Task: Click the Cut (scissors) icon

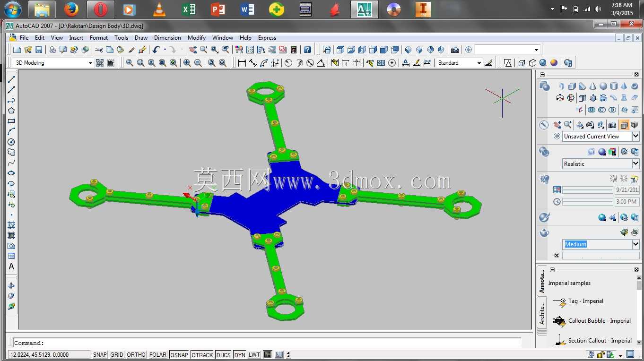Action: click(x=98, y=50)
